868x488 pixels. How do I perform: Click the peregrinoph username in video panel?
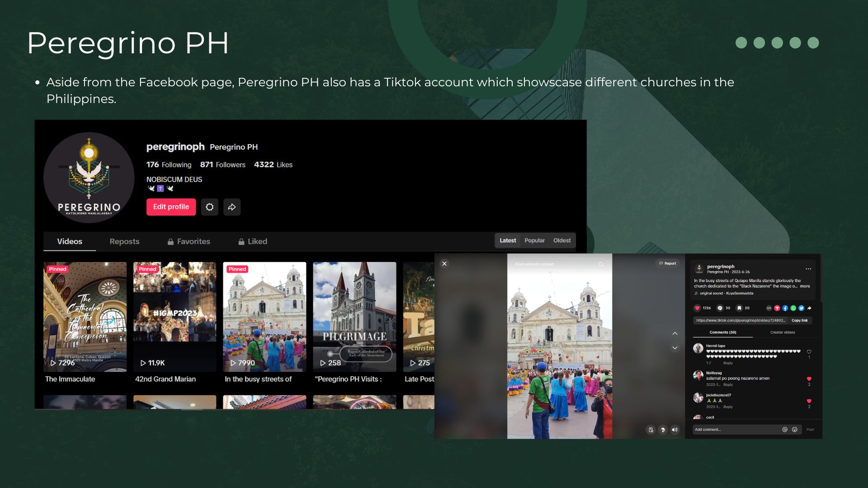tap(721, 267)
